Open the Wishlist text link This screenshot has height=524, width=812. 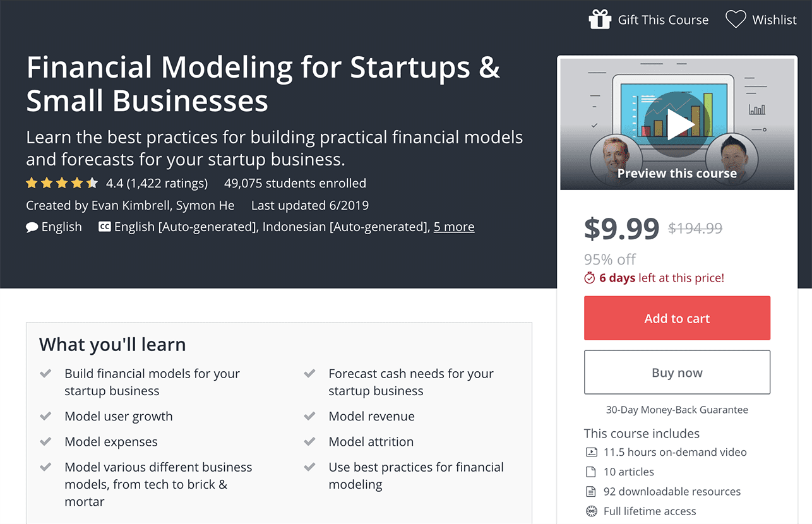[774, 20]
